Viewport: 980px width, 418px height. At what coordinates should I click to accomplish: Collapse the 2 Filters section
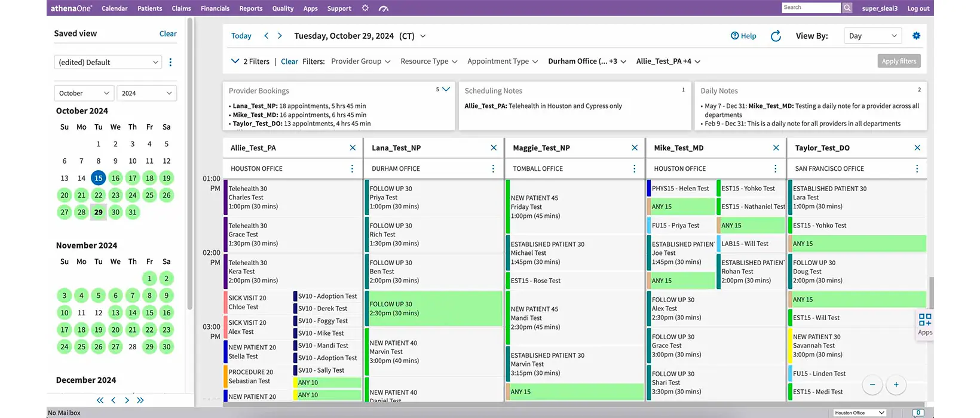[235, 61]
